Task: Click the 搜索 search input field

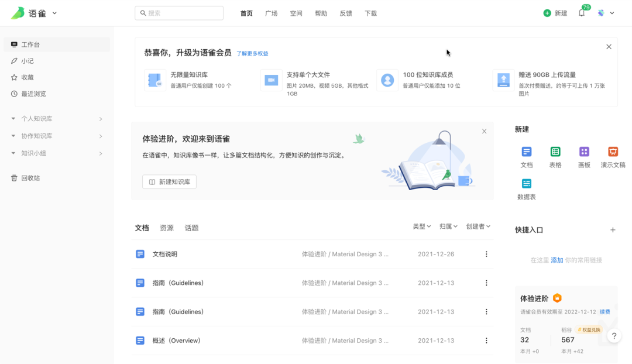Action: click(x=179, y=13)
